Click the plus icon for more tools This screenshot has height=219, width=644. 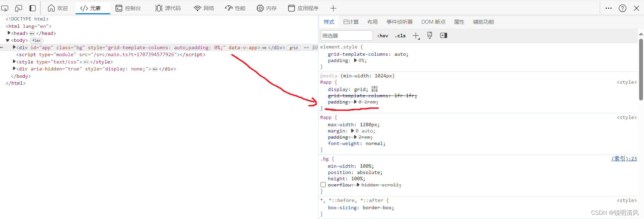[x=333, y=8]
